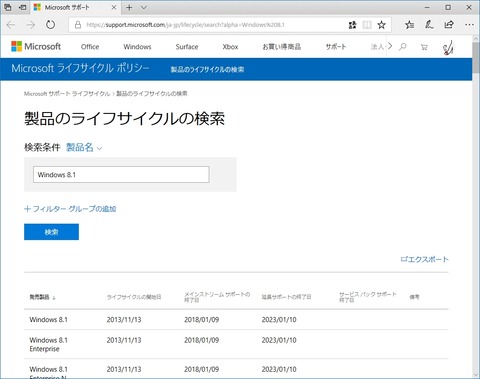Image resolution: width=480 pixels, height=379 pixels.
Task: Open the Favorites hub icon
Action: click(x=409, y=25)
